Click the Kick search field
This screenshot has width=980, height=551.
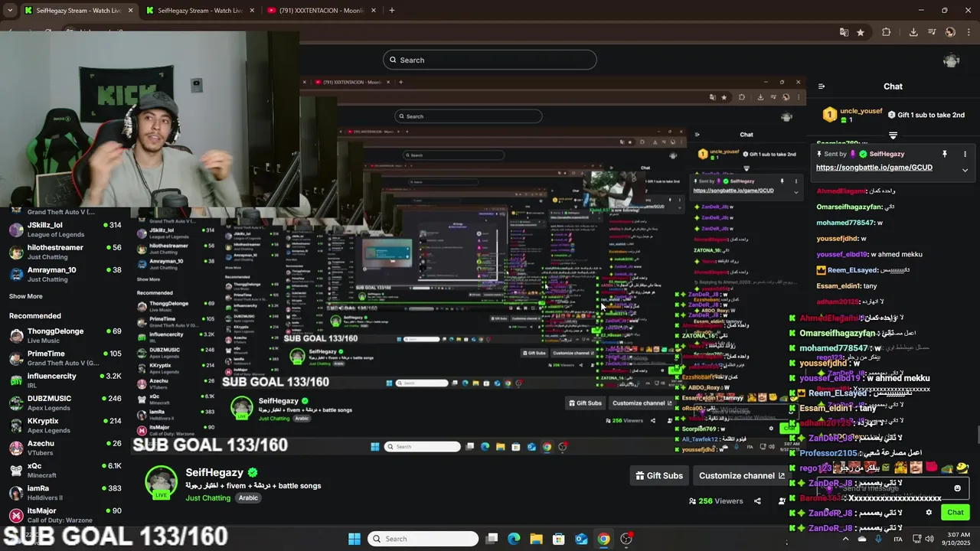(490, 60)
